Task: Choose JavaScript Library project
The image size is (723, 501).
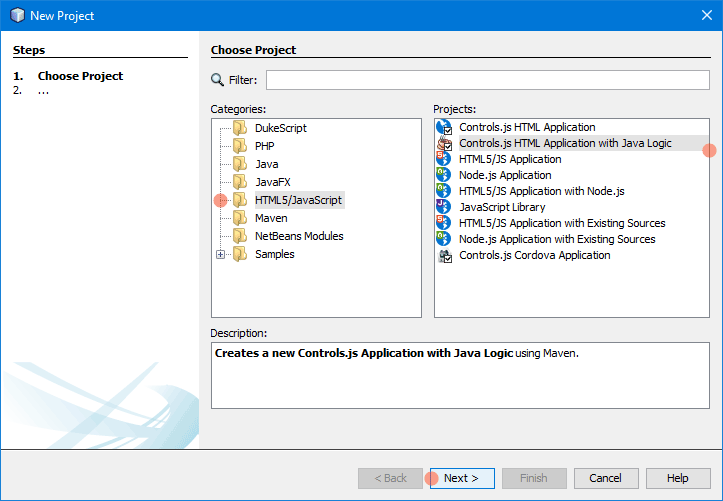Action: [x=502, y=207]
